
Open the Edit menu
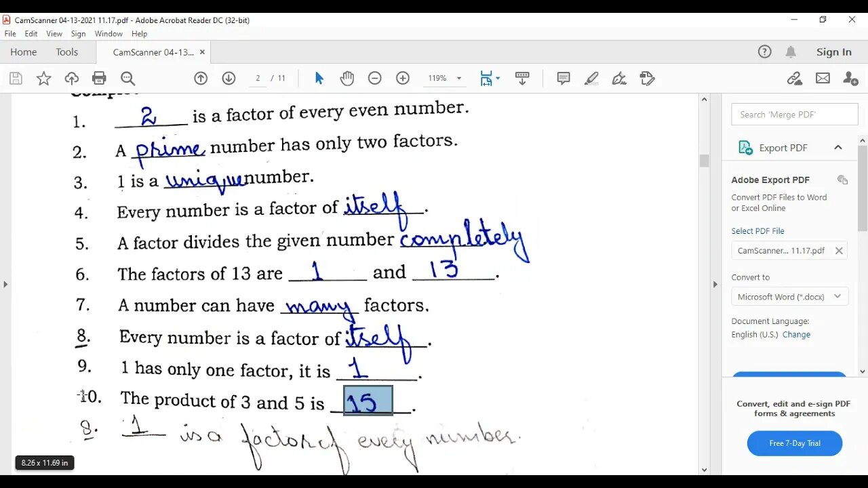click(x=31, y=33)
